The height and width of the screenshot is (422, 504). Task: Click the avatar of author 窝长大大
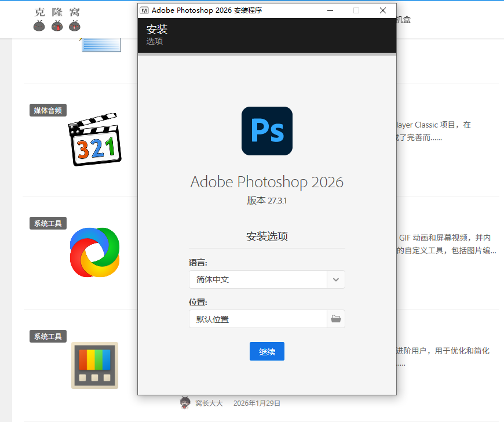[185, 402]
